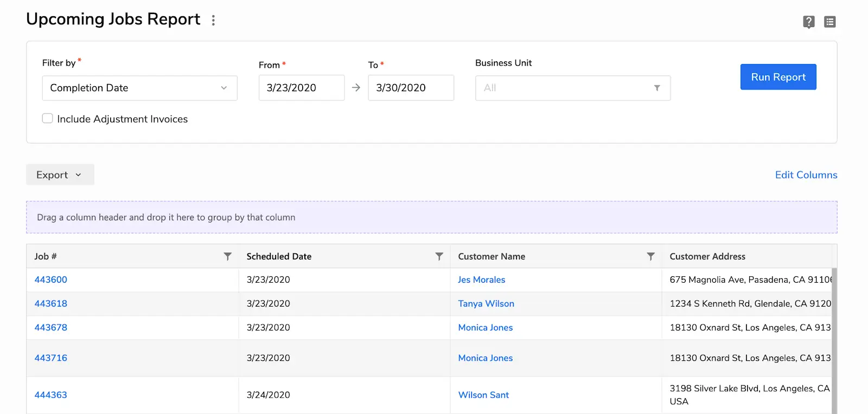Open the Business Unit dropdown
The height and width of the screenshot is (414, 868).
(572, 88)
